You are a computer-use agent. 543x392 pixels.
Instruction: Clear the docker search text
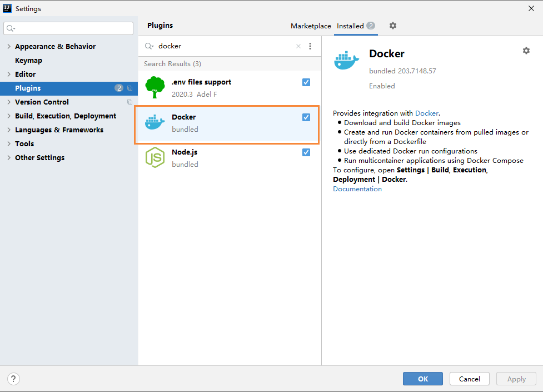(x=298, y=46)
